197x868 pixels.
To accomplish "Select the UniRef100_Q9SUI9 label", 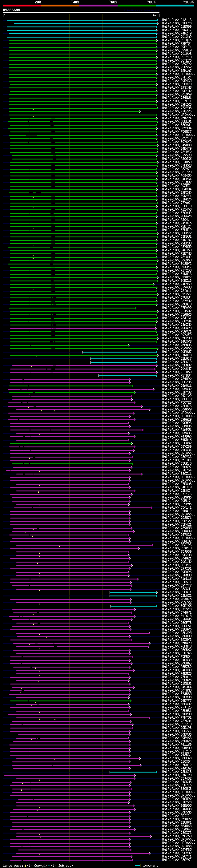I will 177,50.
